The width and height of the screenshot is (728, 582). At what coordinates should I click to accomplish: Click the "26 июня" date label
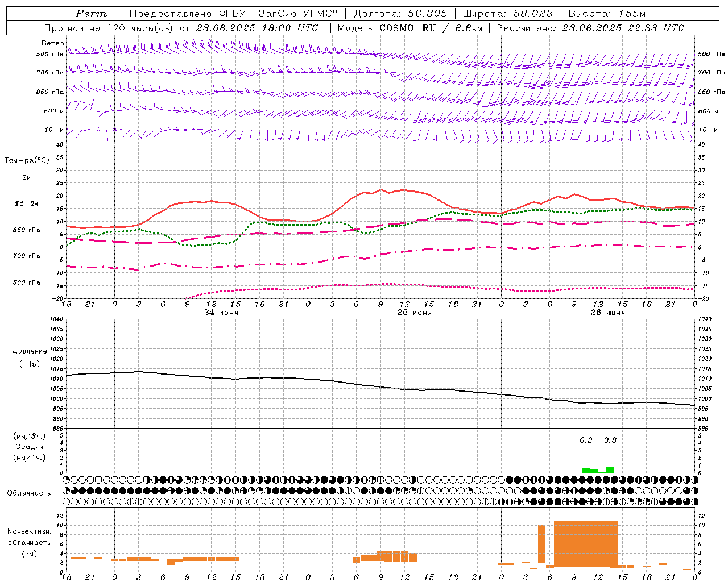pyautogui.click(x=607, y=313)
